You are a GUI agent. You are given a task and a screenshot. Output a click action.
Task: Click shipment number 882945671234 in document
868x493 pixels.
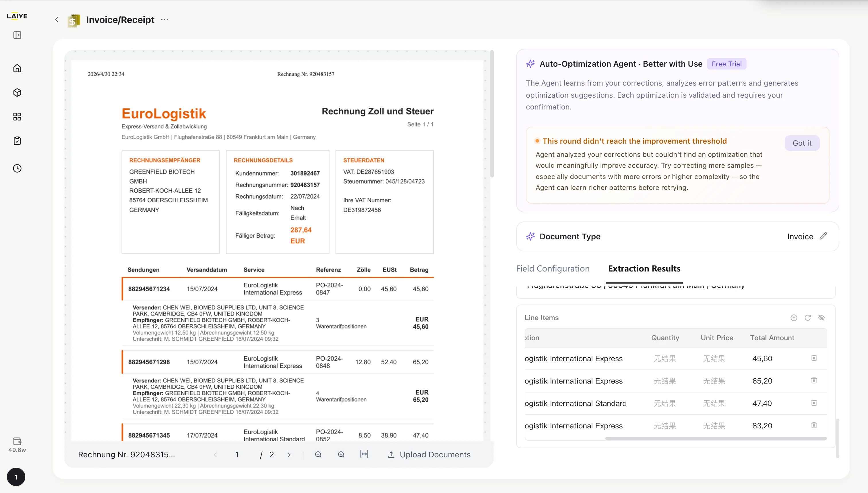(149, 289)
